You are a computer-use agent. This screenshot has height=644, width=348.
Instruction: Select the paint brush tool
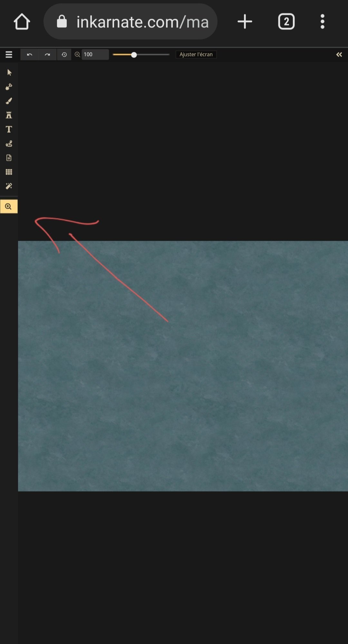coord(9,101)
